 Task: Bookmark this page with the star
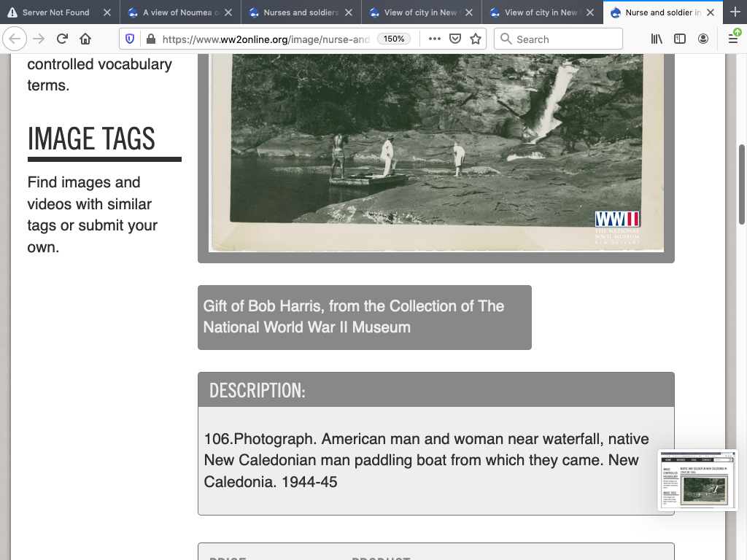pos(476,39)
